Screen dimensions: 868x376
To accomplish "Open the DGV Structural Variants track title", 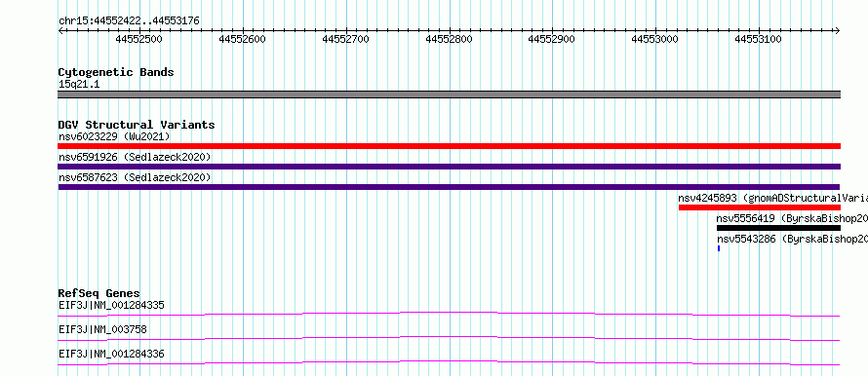I will [x=137, y=125].
